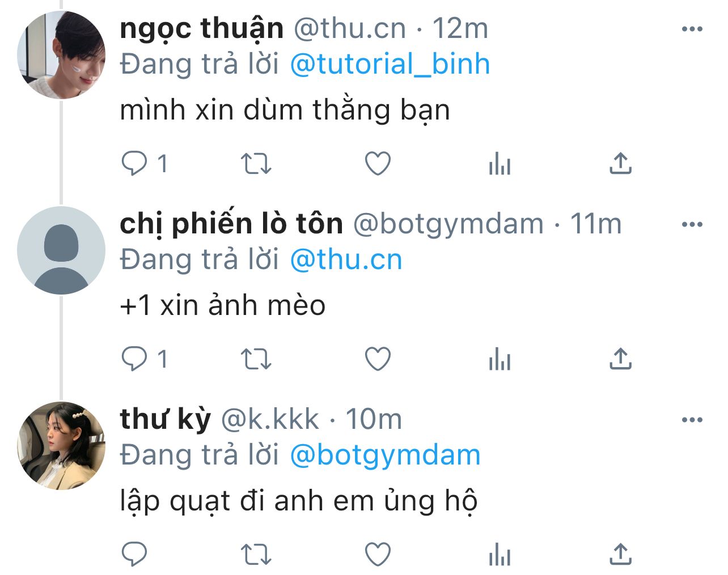Like the tweet "lập quạt đi anh em ủng hộ"
This screenshot has height=575, width=728.
(x=378, y=555)
